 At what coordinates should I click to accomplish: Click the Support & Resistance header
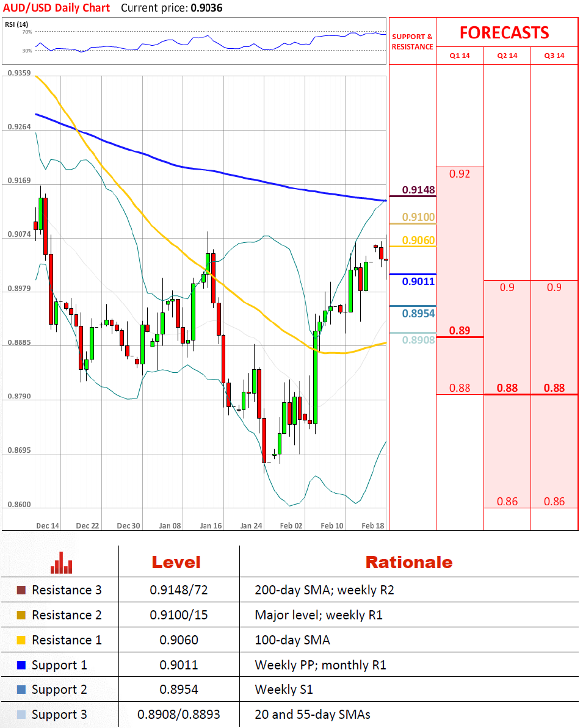click(412, 41)
